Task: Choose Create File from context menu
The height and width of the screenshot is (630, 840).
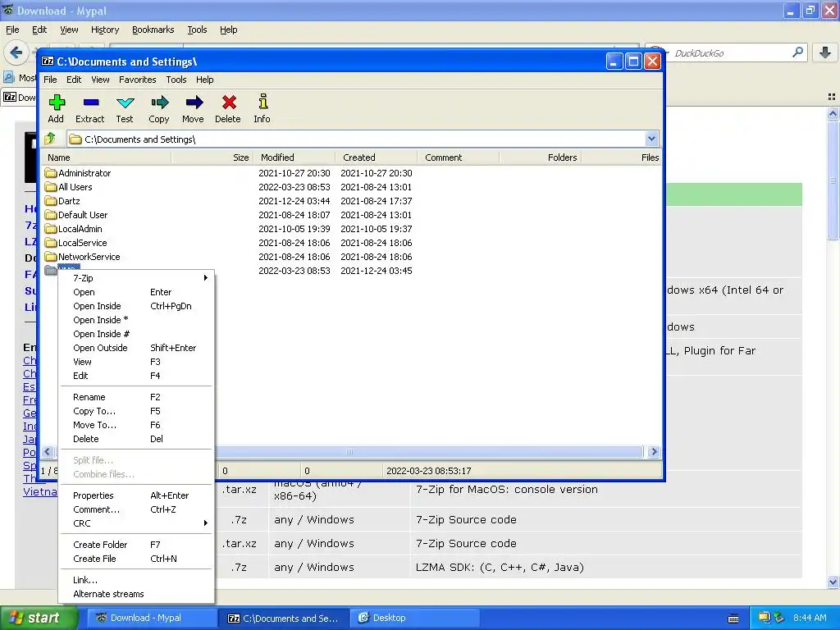Action: coord(137,558)
